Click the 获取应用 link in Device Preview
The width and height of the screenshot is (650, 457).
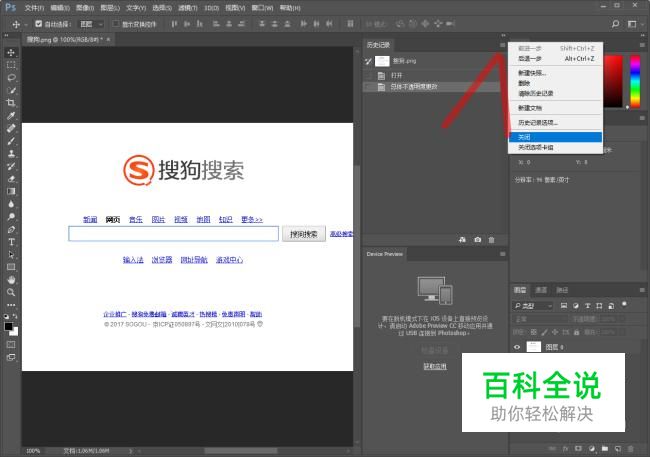(x=435, y=366)
